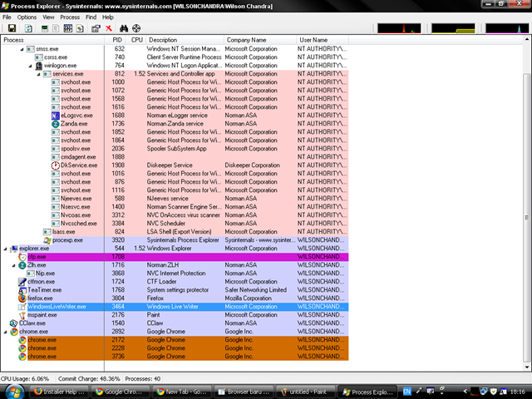
Task: Open the Process menu
Action: coord(70,17)
